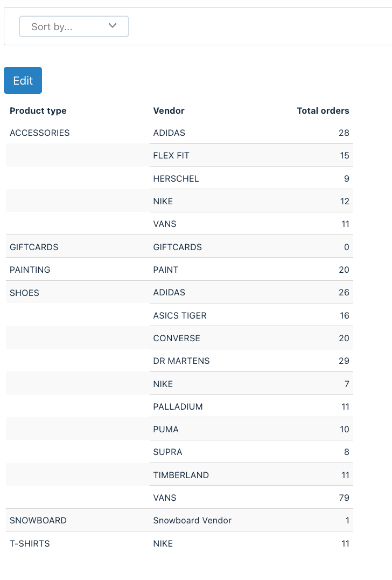Select the HERSCHEL vendor row
Screen dimensions: 392x580
coord(251,178)
